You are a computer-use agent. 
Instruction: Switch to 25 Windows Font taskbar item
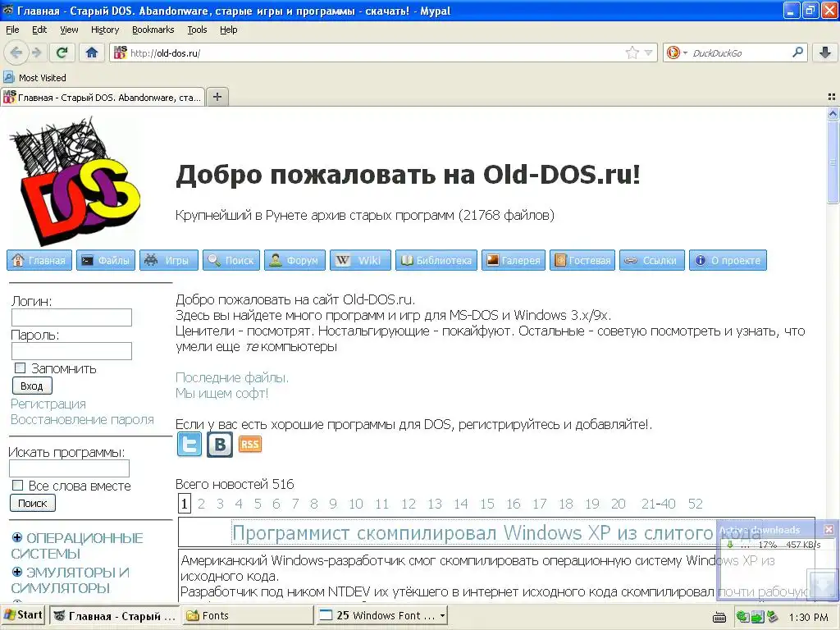[382, 615]
